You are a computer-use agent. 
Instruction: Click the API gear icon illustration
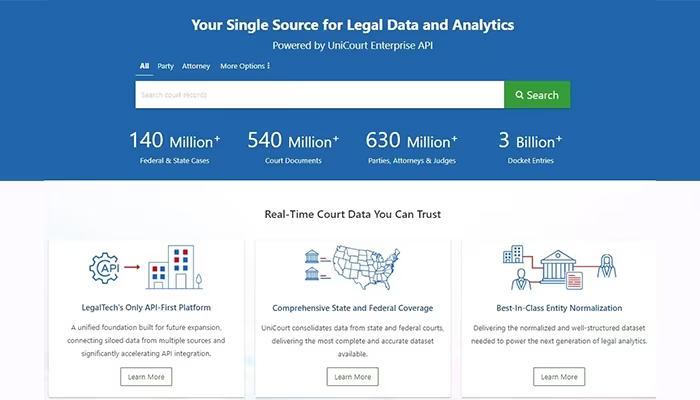104,268
